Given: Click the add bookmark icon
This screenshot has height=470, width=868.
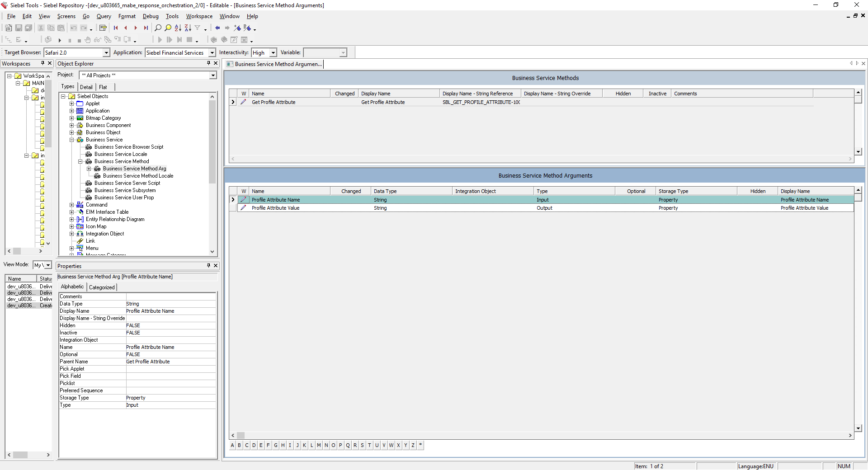Looking at the screenshot, I should pos(237,28).
